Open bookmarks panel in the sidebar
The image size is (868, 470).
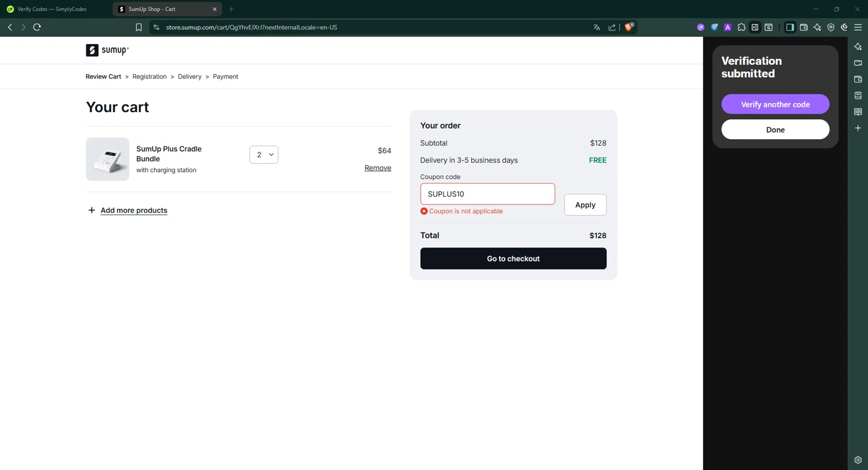tap(858, 95)
